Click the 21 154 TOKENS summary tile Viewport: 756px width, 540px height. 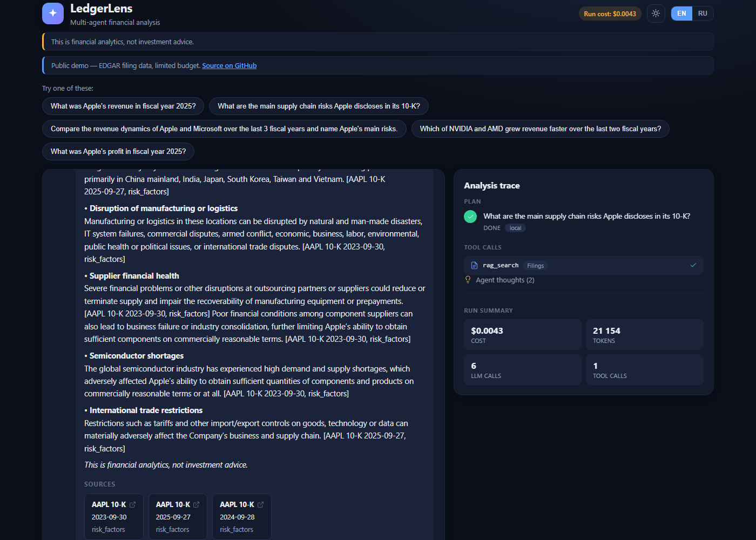[645, 335]
